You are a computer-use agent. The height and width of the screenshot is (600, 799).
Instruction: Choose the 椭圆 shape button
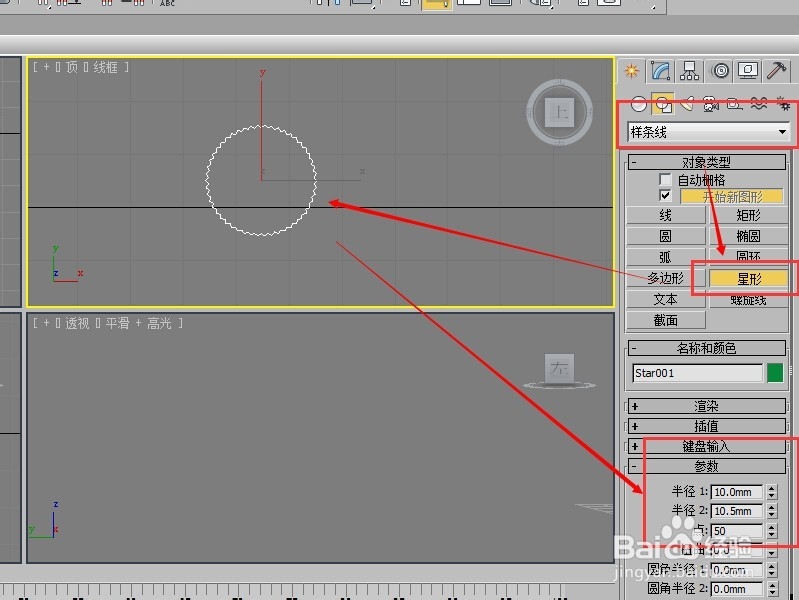click(748, 236)
